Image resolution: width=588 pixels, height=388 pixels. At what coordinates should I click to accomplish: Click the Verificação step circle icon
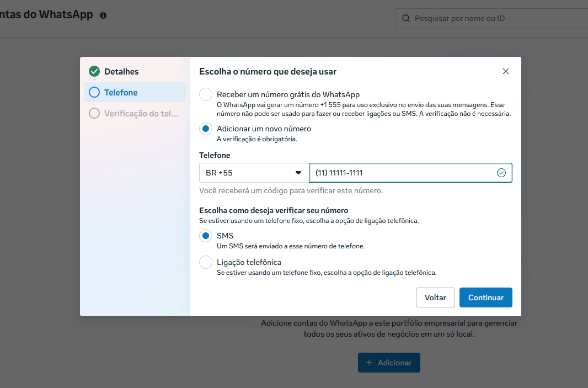coord(94,113)
